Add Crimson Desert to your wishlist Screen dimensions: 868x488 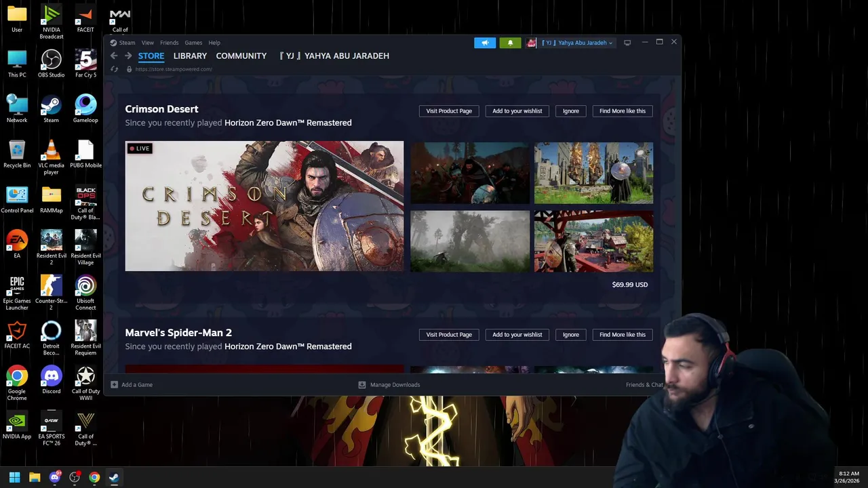point(517,111)
